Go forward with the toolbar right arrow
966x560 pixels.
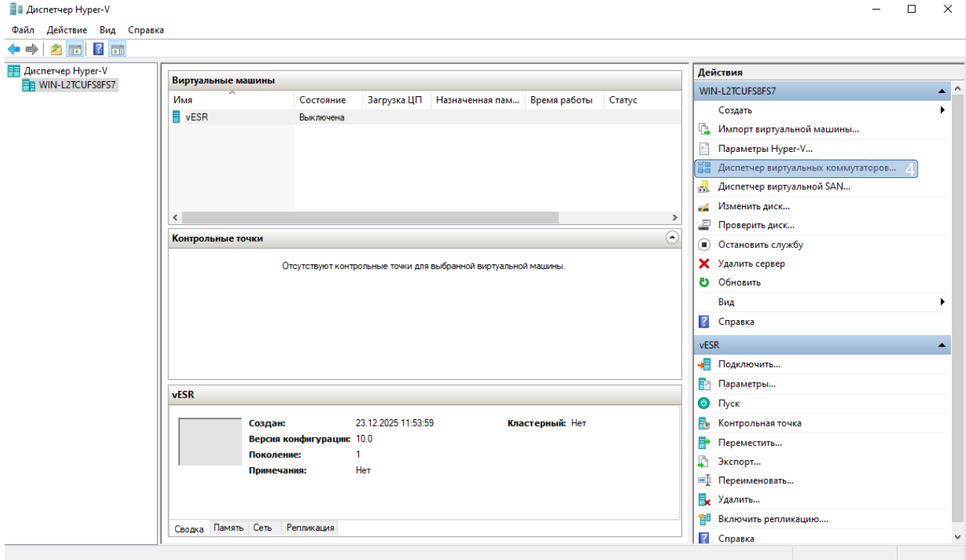(31, 50)
